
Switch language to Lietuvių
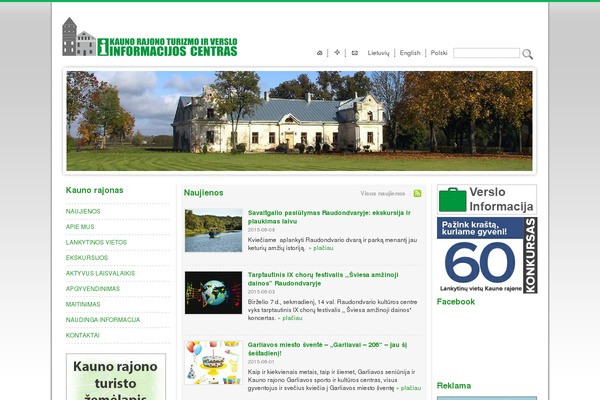[x=378, y=53]
